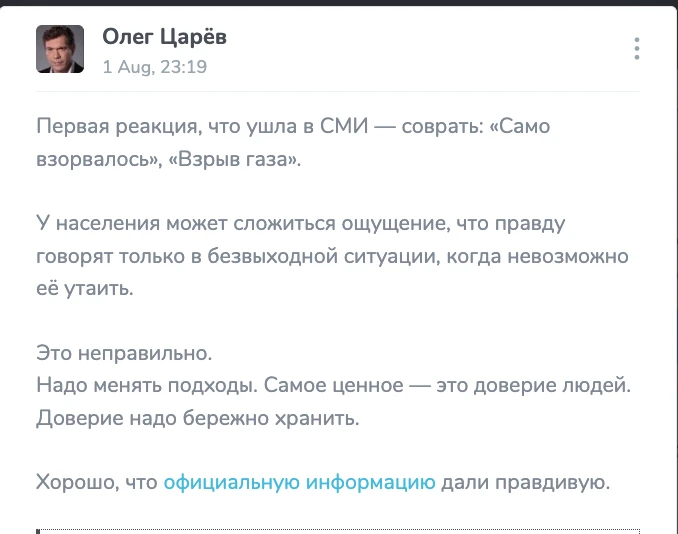Viewport: 678px width, 534px height.
Task: Click the post timestamp 1 Aug, 23:19
Action: [x=155, y=67]
